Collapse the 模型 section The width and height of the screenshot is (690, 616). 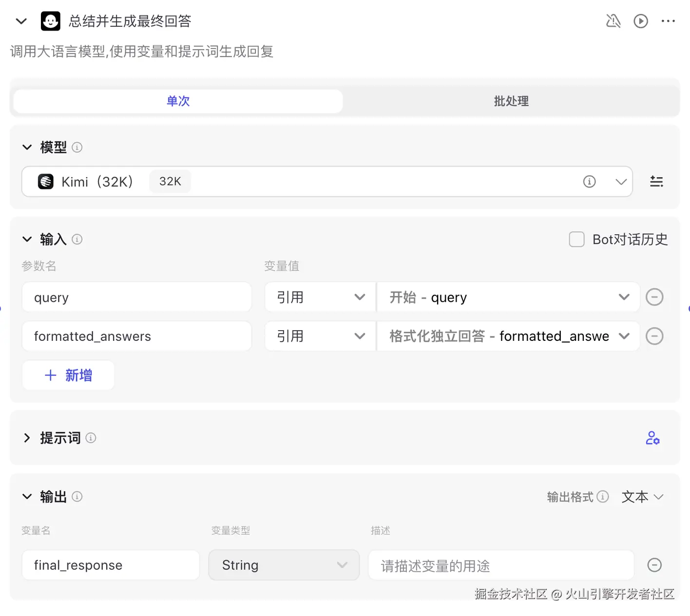[x=27, y=147]
